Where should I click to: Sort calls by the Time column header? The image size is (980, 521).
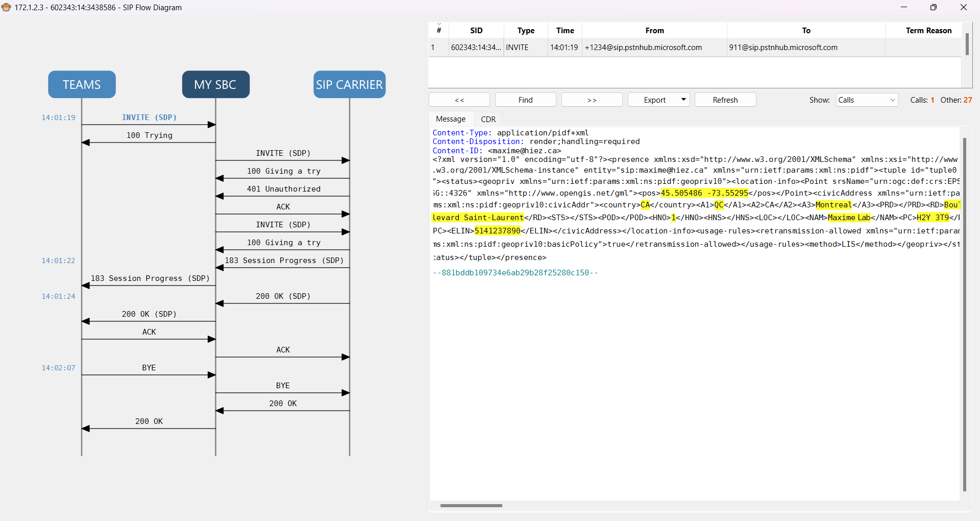point(565,31)
